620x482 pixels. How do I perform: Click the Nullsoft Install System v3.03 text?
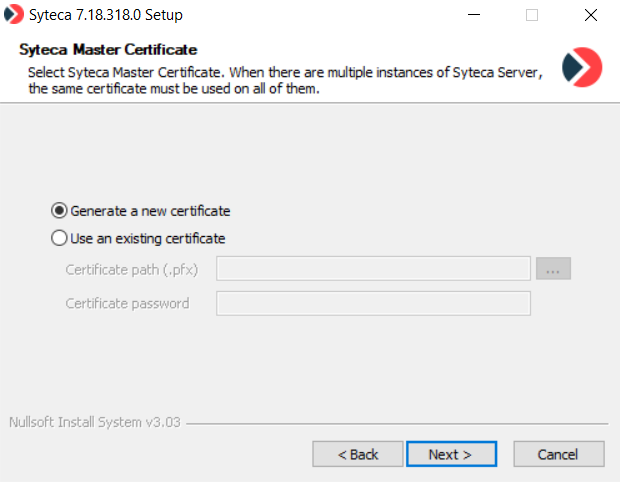pyautogui.click(x=94, y=422)
